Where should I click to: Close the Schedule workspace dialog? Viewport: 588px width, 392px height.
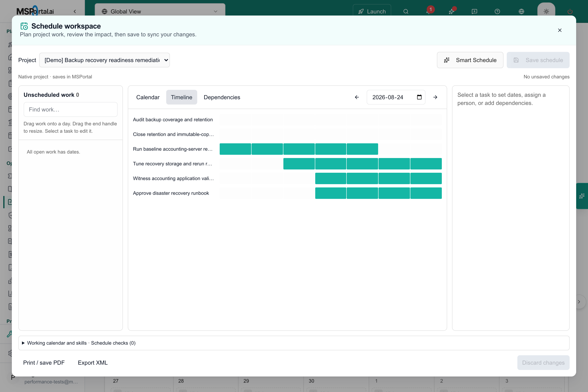559,30
